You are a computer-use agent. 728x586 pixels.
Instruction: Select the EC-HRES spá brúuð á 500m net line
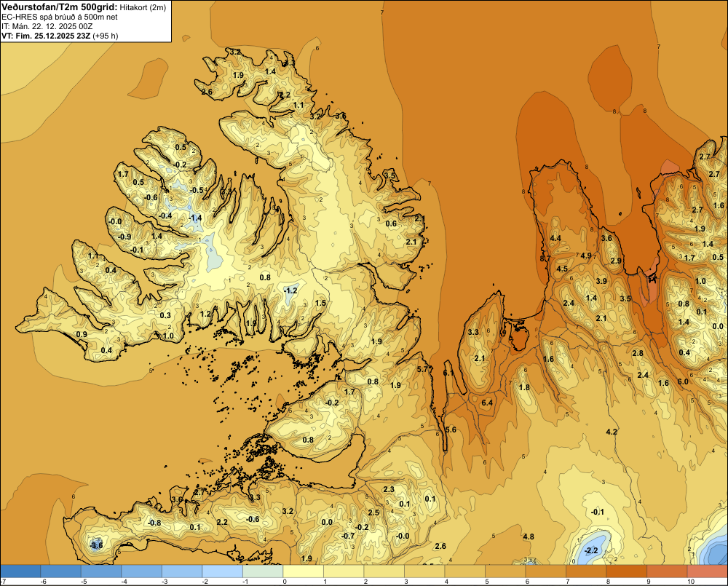tap(60, 17)
